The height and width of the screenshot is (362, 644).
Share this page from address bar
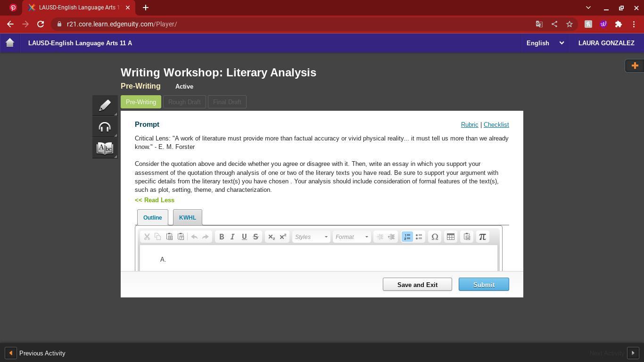pyautogui.click(x=554, y=24)
